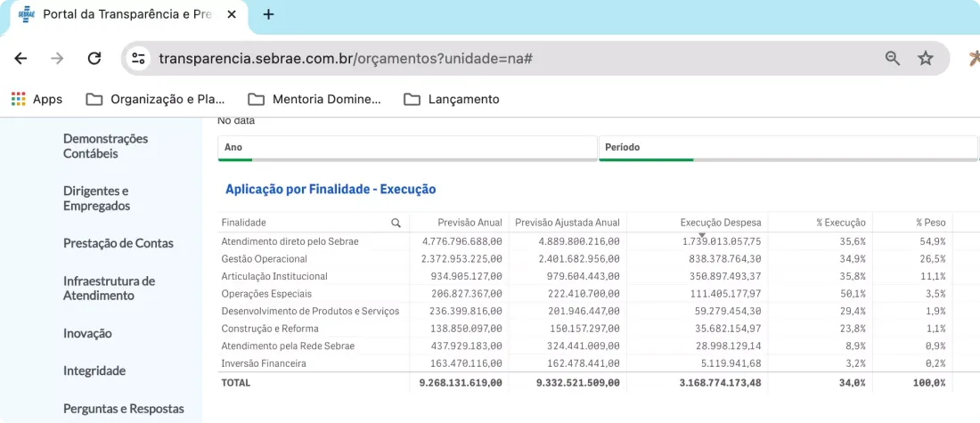
Task: Open Integridade sidebar item
Action: click(x=94, y=370)
